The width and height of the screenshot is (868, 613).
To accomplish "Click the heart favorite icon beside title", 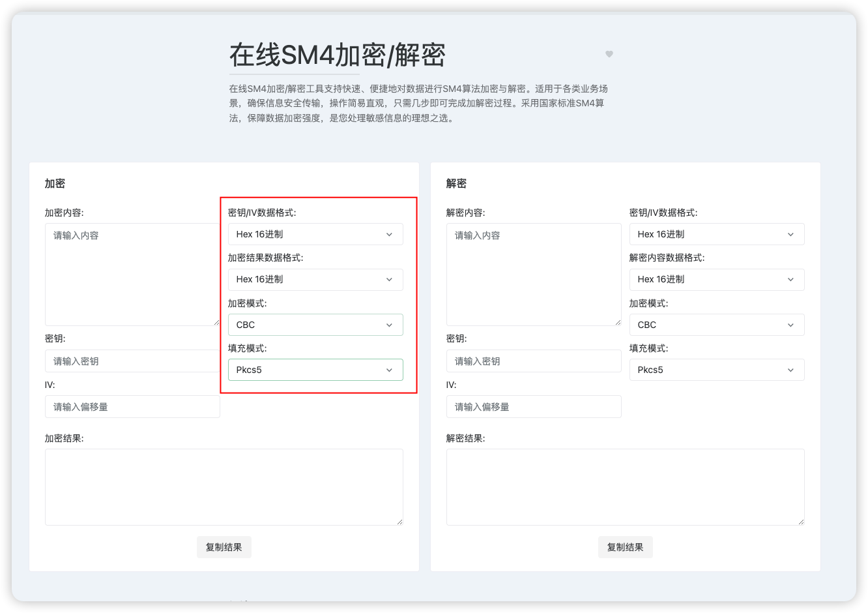I will [609, 54].
